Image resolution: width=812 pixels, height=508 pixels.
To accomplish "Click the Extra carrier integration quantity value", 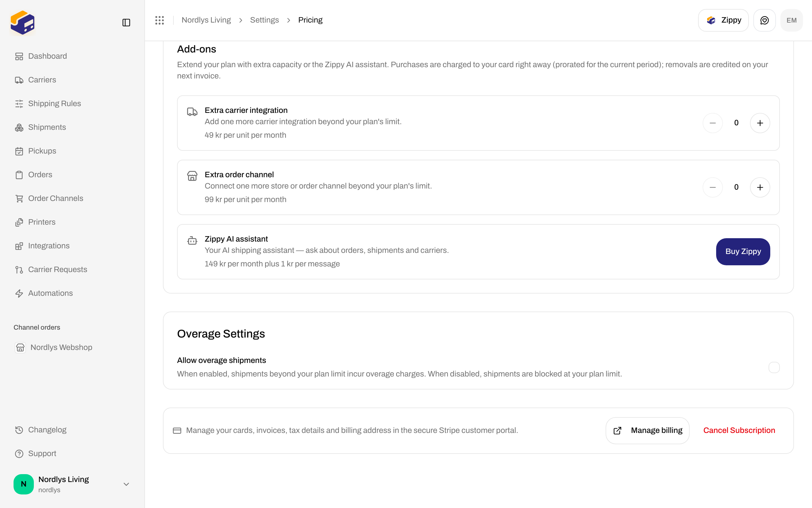I will (736, 123).
